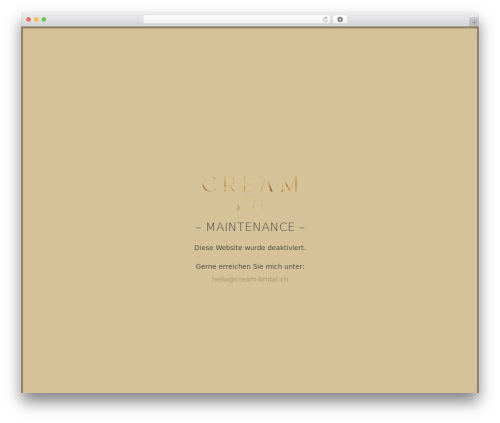The height and width of the screenshot is (423, 500).
Task: Click the reload icon in address bar
Action: tap(325, 19)
